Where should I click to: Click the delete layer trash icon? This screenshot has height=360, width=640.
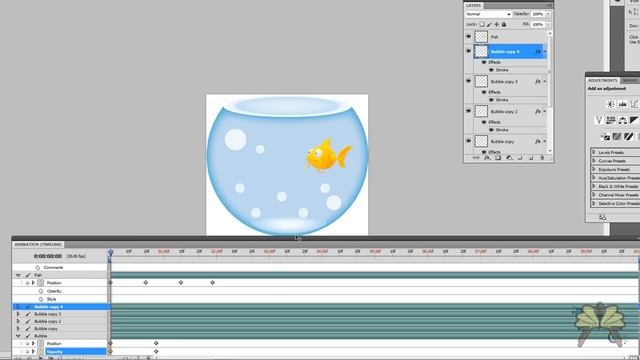(x=542, y=158)
